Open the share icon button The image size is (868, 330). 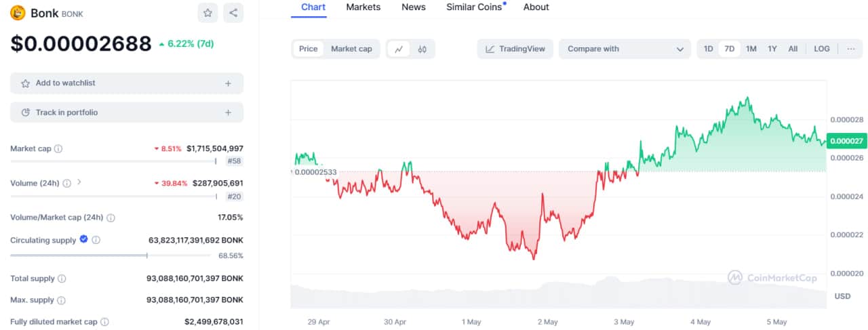click(233, 13)
